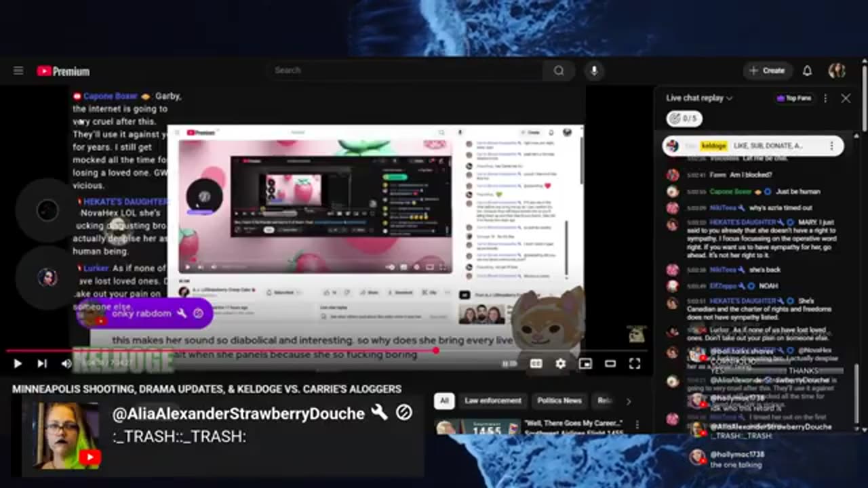Open the account avatar menu
This screenshot has height=488, width=868.
837,70
